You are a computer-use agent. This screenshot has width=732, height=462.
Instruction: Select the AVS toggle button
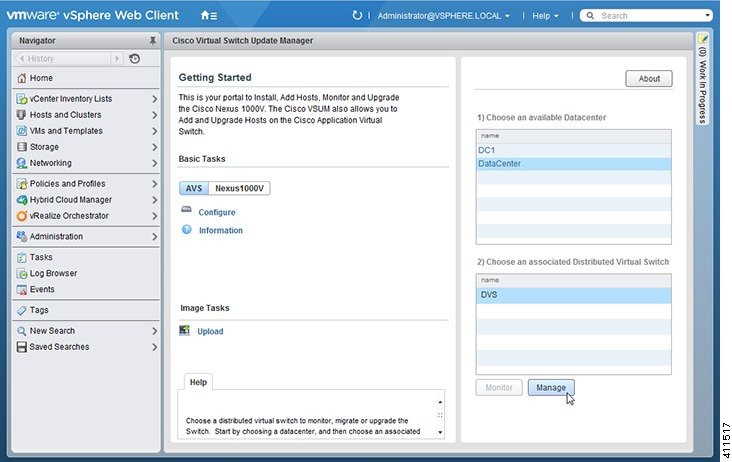click(x=194, y=189)
